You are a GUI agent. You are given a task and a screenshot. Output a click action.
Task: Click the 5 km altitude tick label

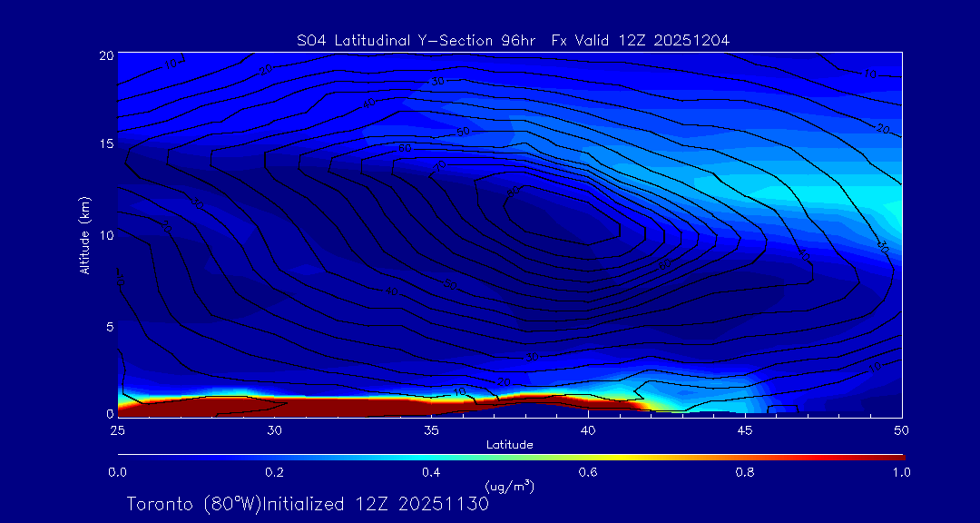click(x=107, y=326)
